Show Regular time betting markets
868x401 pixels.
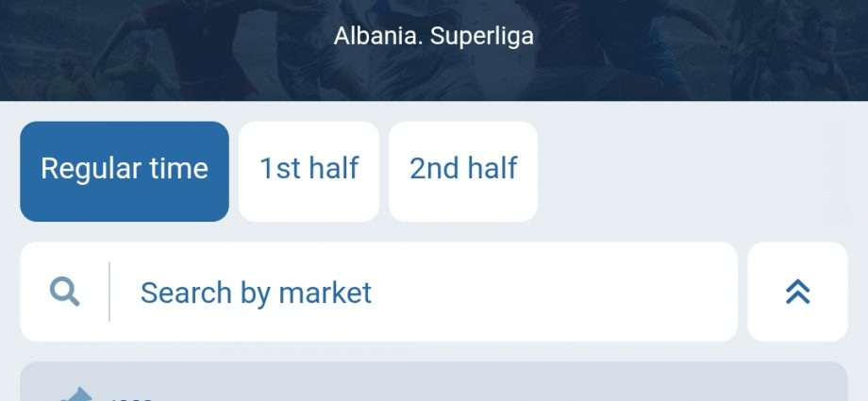click(x=125, y=171)
